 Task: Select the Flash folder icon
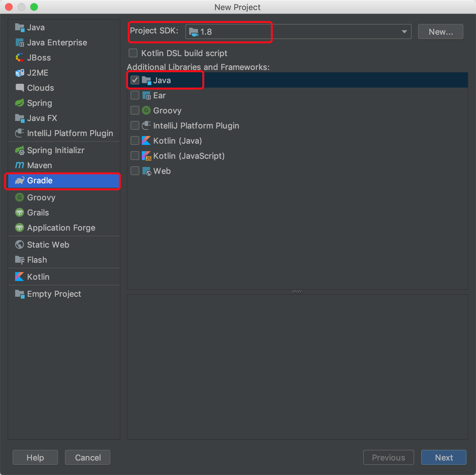click(x=20, y=260)
